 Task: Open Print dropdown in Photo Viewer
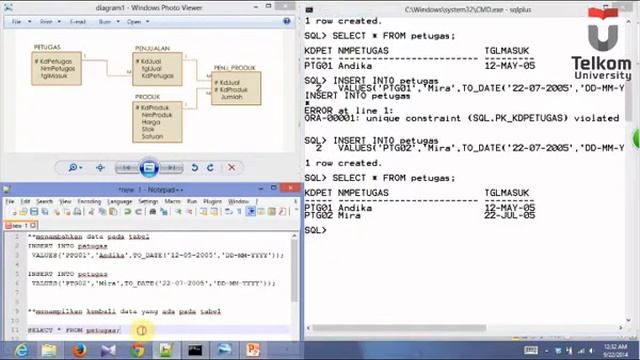click(x=50, y=22)
